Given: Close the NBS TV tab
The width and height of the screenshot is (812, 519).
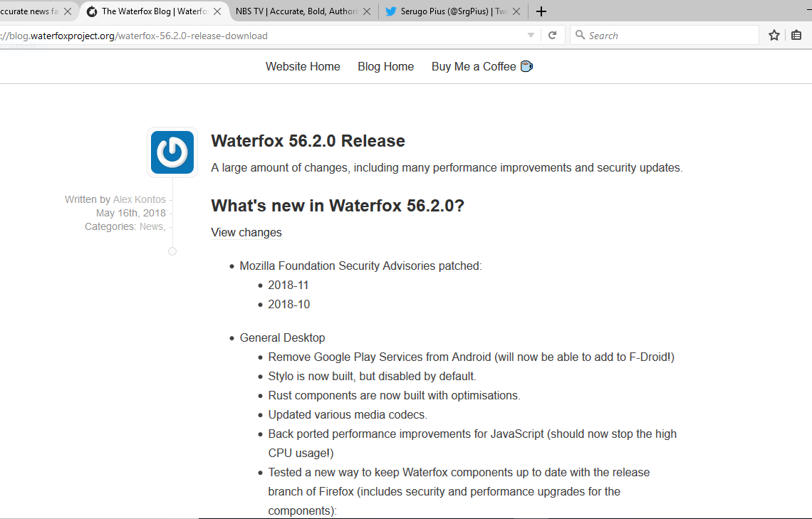Looking at the screenshot, I should coord(367,11).
